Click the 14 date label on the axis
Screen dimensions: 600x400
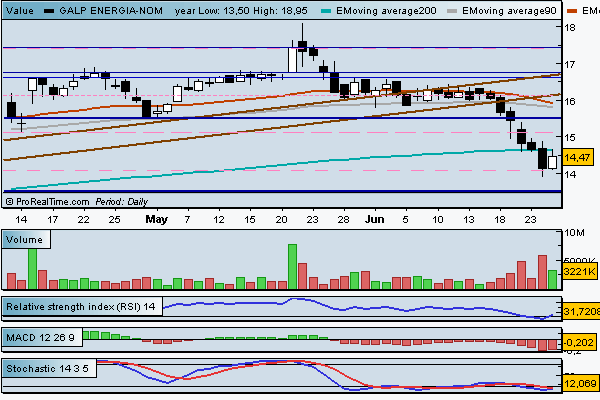point(21,219)
